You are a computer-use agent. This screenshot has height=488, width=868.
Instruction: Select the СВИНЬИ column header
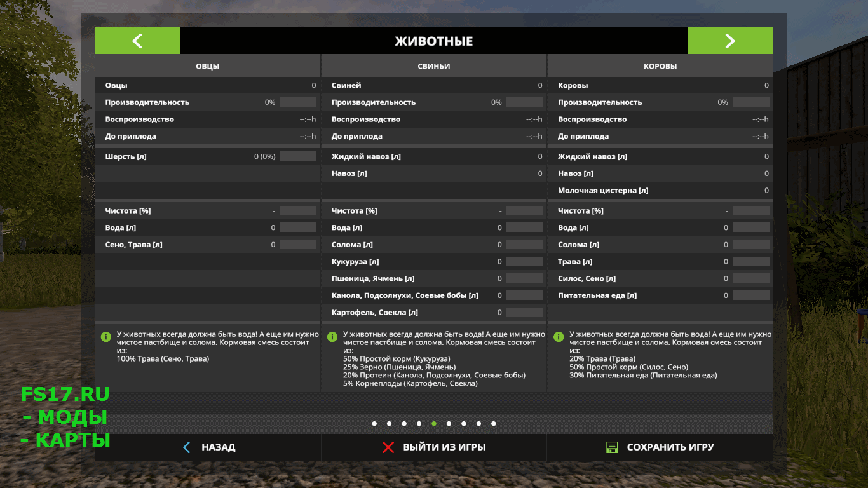[434, 66]
